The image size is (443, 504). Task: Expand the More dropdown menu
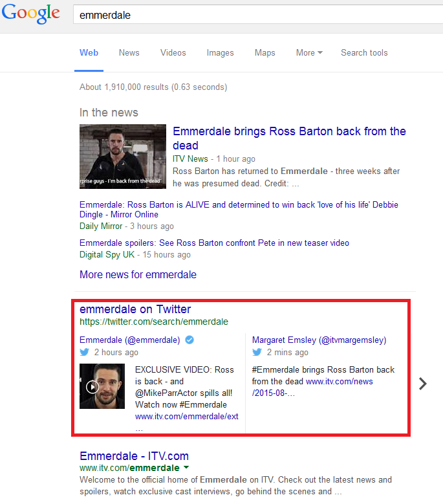coord(309,52)
